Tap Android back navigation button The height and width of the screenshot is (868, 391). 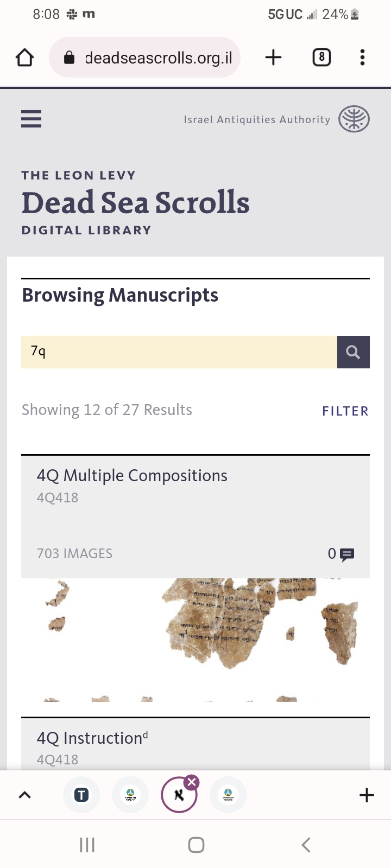tap(306, 845)
